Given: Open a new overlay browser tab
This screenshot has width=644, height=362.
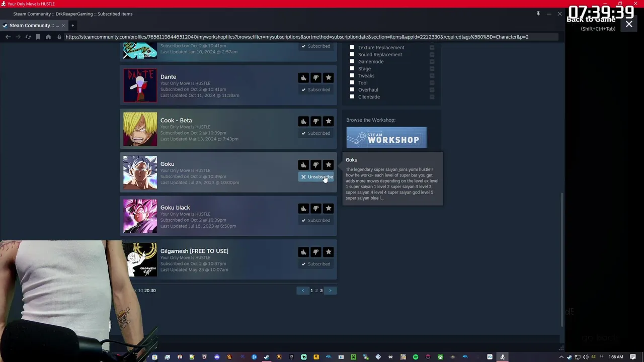Looking at the screenshot, I should pyautogui.click(x=72, y=25).
